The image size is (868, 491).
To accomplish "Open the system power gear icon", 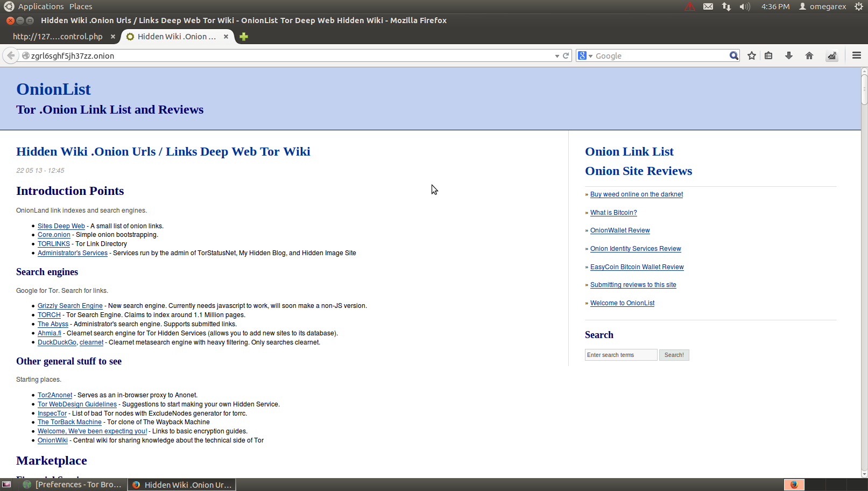I will click(859, 6).
